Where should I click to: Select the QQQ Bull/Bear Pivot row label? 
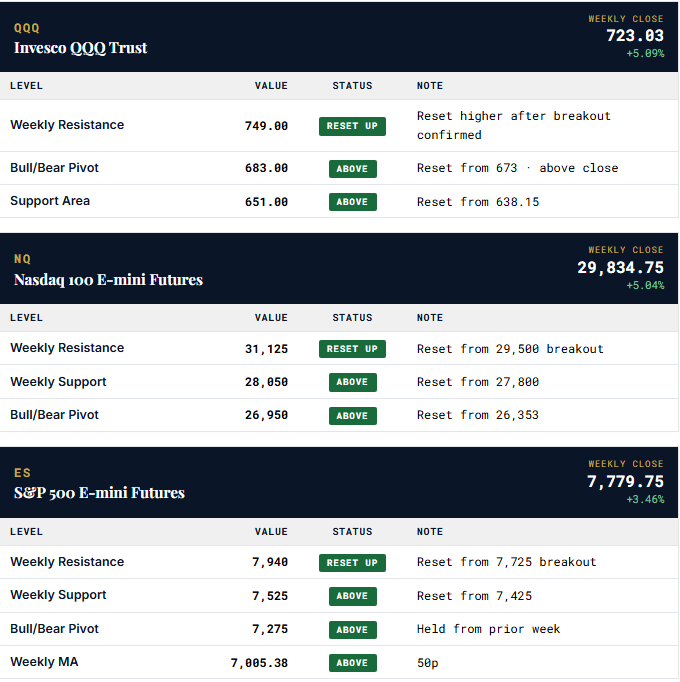tap(54, 168)
